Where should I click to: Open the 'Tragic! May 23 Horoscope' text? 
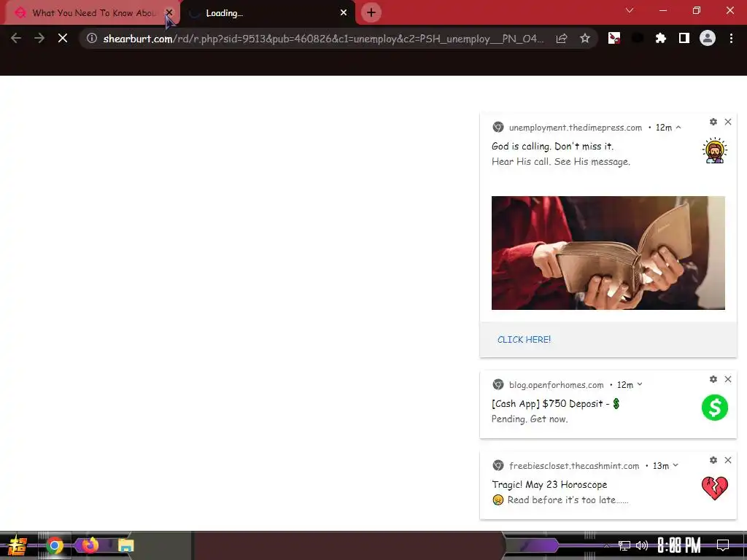(x=549, y=484)
